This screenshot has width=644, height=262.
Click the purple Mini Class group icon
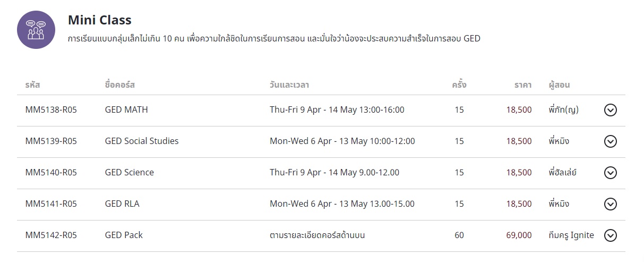tap(36, 30)
